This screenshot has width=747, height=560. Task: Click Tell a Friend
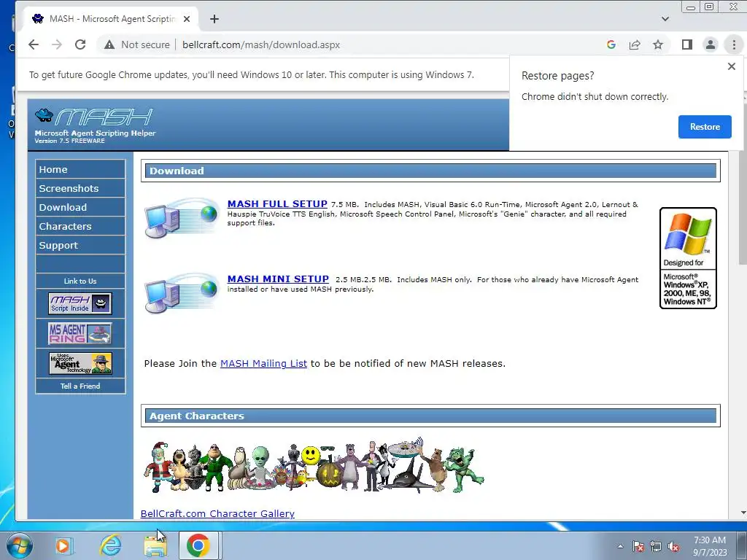tap(80, 386)
